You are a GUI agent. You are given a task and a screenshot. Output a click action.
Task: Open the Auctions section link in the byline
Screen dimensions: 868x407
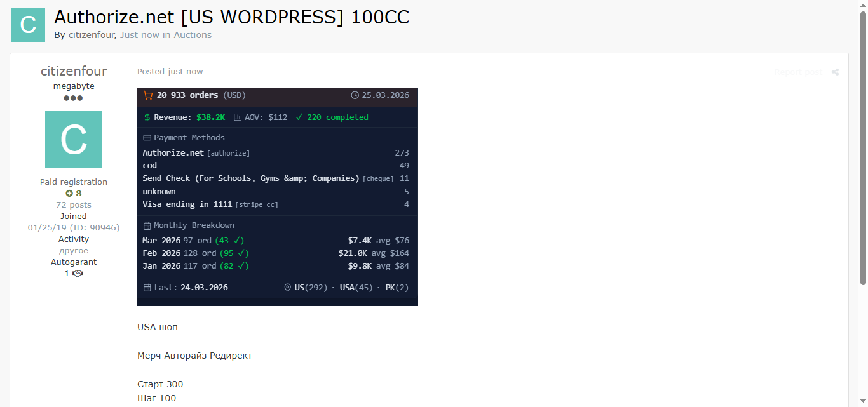tap(193, 35)
